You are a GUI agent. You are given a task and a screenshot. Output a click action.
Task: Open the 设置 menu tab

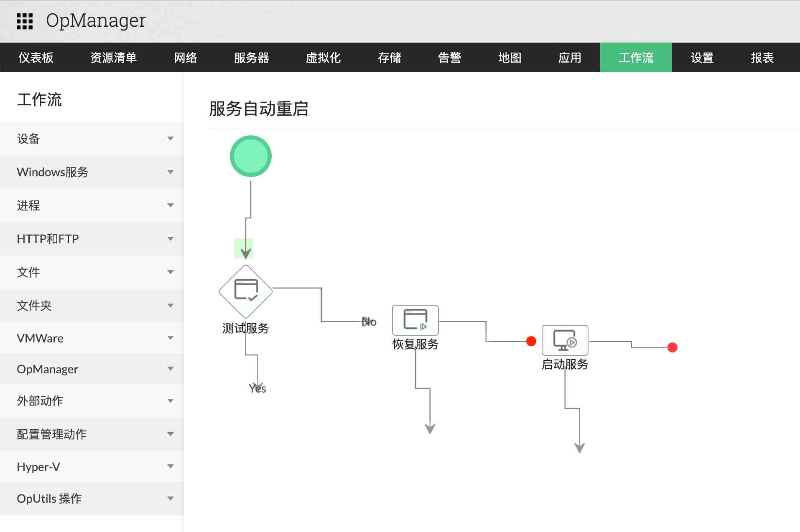tap(701, 57)
